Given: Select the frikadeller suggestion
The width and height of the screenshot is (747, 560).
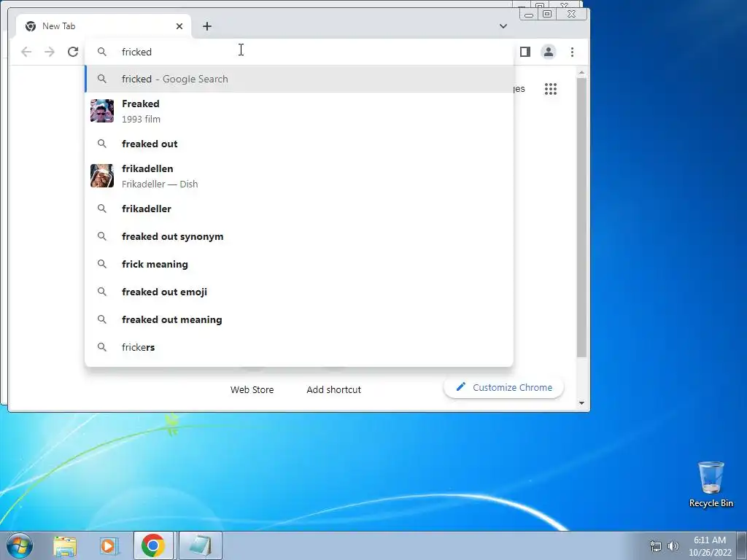Looking at the screenshot, I should (x=299, y=209).
